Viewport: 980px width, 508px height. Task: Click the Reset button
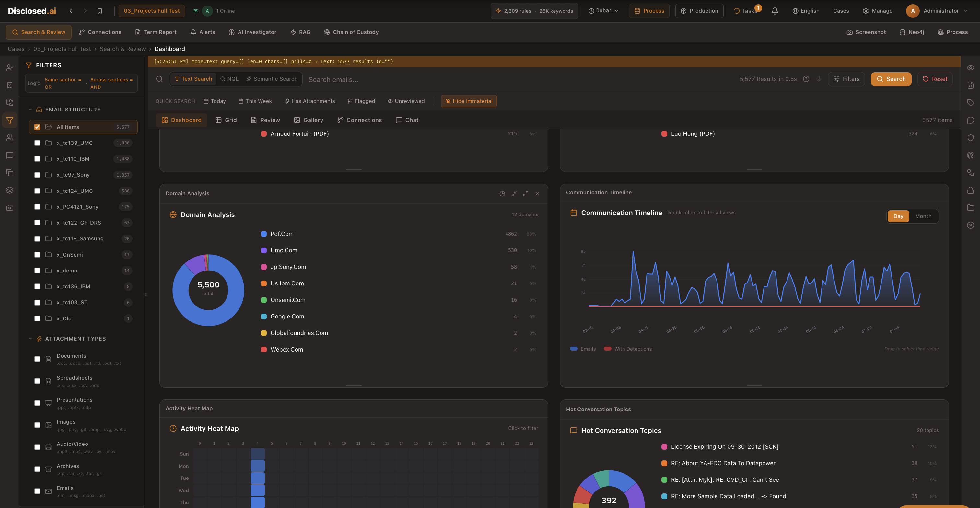(935, 79)
